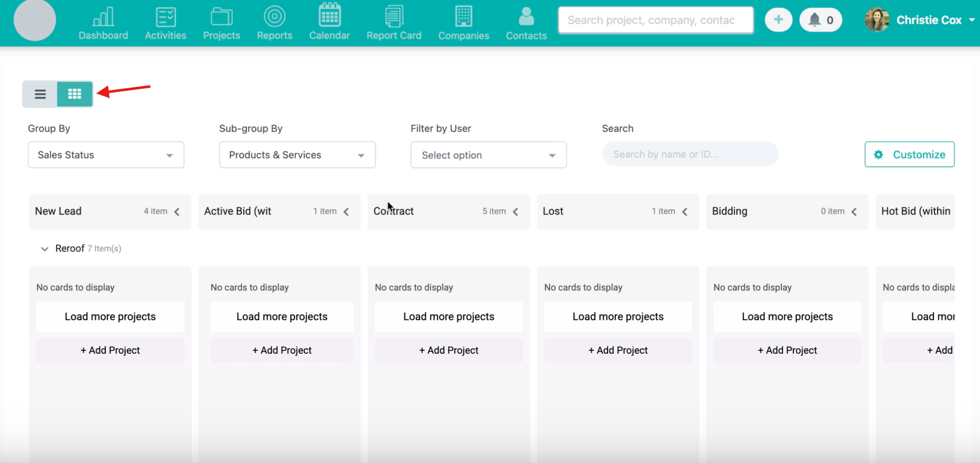Screen dimensions: 980x463
Task: Click Search by name or ID field
Action: click(x=690, y=154)
